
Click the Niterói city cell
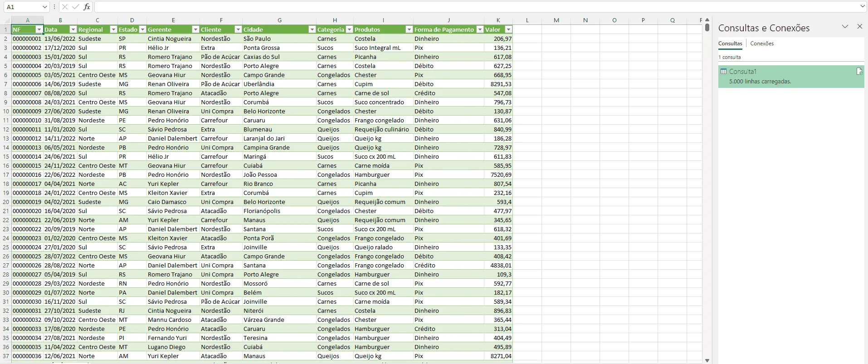tap(279, 311)
